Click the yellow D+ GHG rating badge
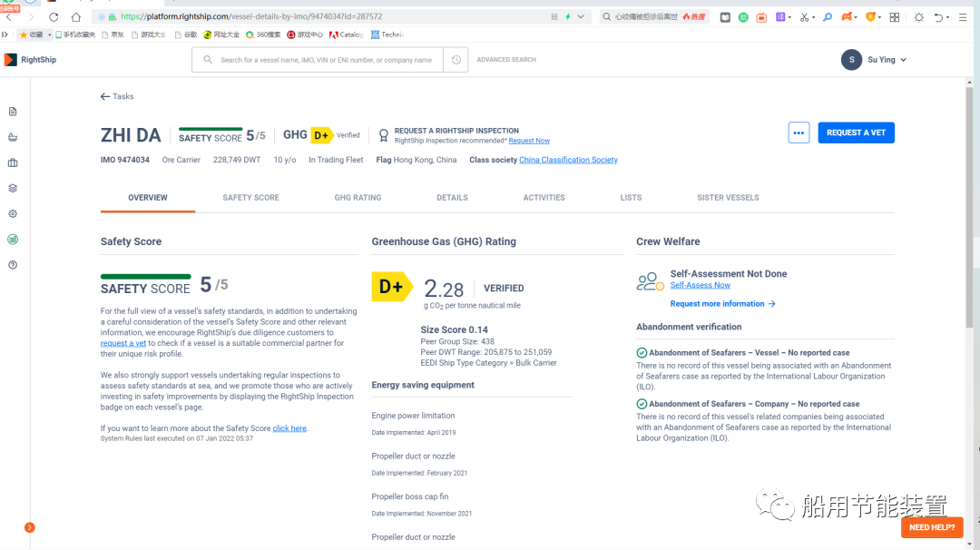This screenshot has height=550, width=980. click(392, 287)
